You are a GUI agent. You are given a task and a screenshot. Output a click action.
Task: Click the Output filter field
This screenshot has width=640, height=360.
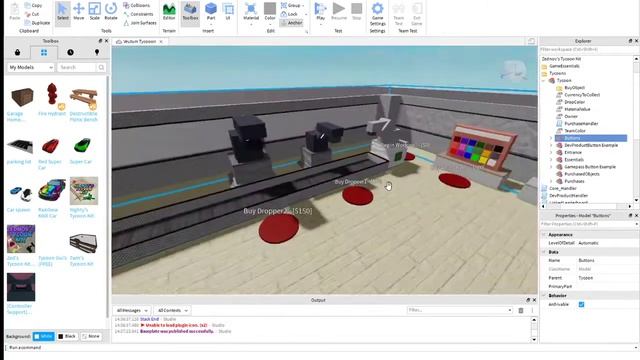coord(460,310)
